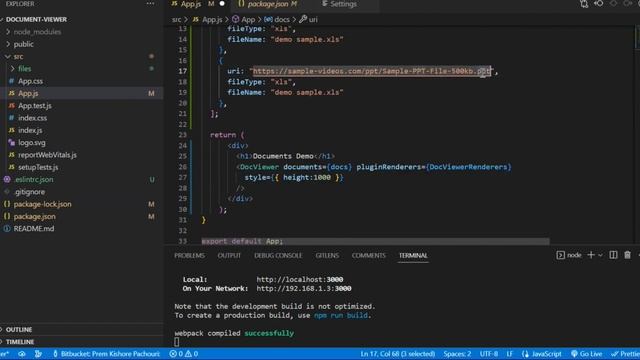Click the Bitbucket account status item

(106, 354)
